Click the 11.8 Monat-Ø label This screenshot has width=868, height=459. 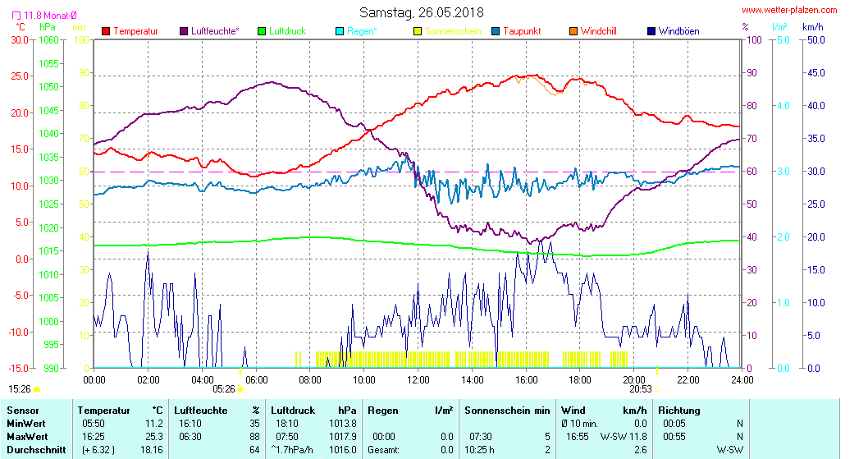[50, 16]
